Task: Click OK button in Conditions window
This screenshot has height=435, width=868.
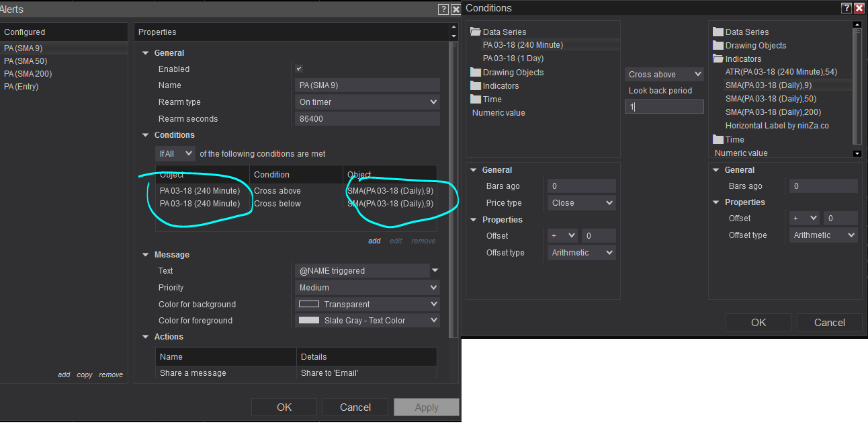Action: 758,322
